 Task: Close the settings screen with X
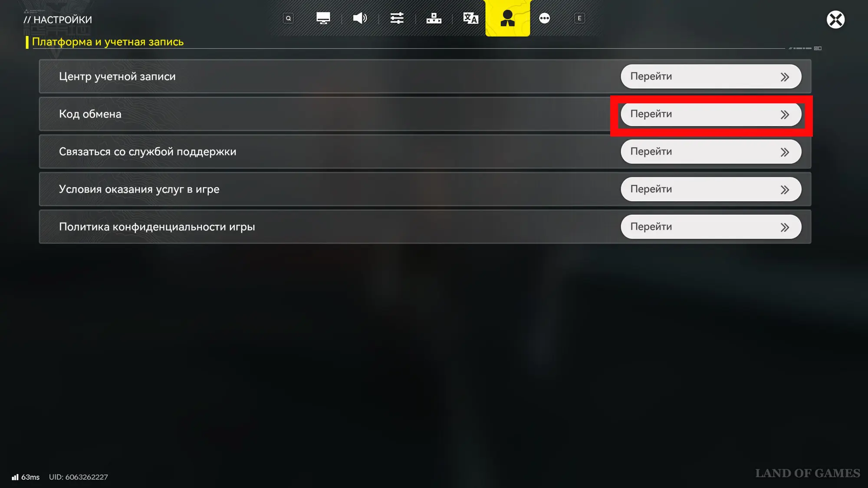pos(835,20)
